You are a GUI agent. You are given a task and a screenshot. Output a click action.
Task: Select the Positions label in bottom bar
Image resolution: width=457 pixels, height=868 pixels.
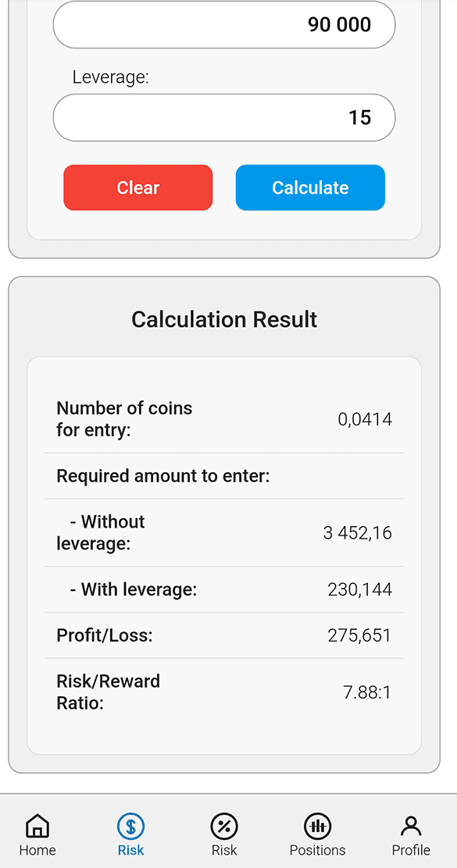click(x=317, y=850)
